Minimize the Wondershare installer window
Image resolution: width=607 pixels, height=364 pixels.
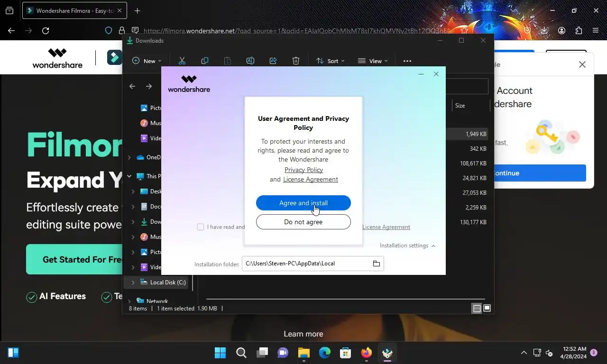(x=421, y=74)
